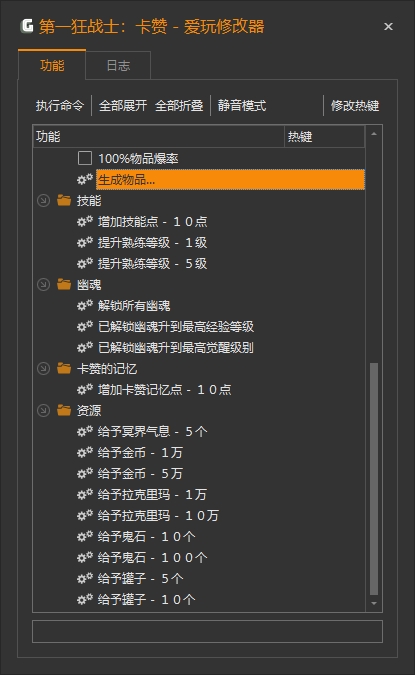Image resolution: width=415 pixels, height=675 pixels.
Task: Click gear icon for 增加技能点 - 10点
Action: 85,221
